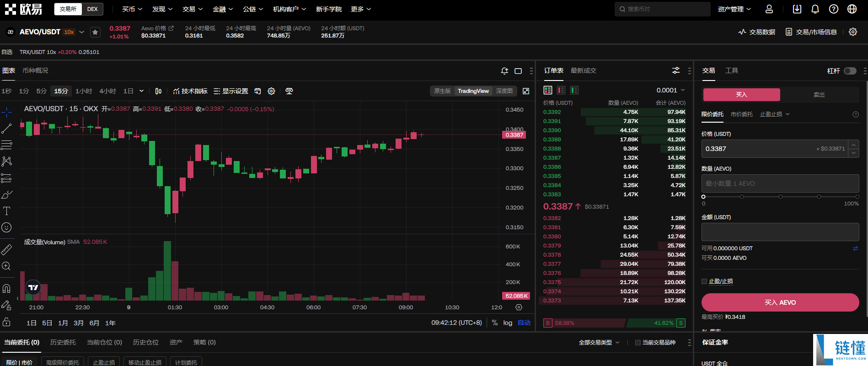Add AEVO/USDT to favorites with star icon
Screen dimensions: 868x366
click(x=95, y=32)
